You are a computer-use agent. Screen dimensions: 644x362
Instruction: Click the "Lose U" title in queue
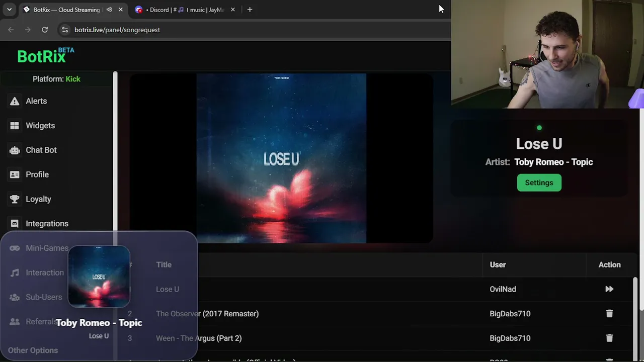point(168,289)
